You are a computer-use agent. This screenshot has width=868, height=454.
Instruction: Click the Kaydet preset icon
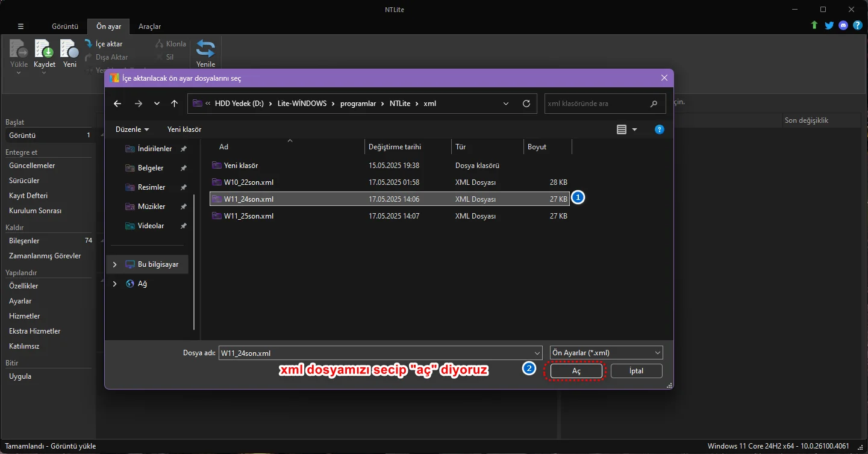pyautogui.click(x=45, y=49)
